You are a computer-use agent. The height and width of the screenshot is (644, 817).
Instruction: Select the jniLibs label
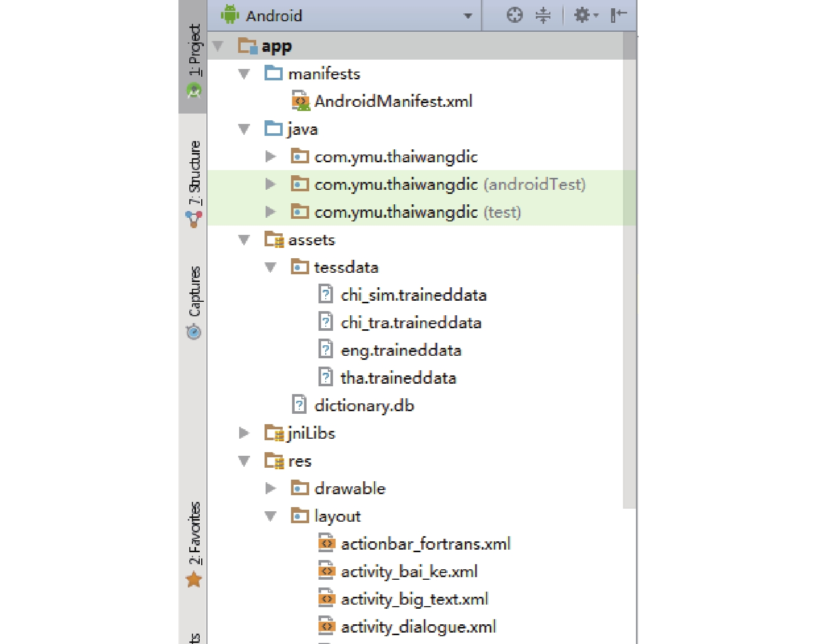coord(311,433)
